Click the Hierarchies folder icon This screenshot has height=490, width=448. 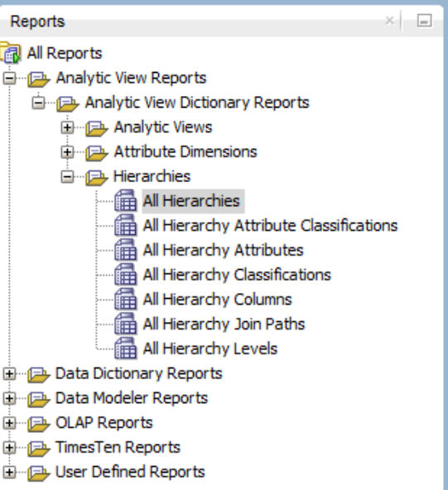pos(97,177)
